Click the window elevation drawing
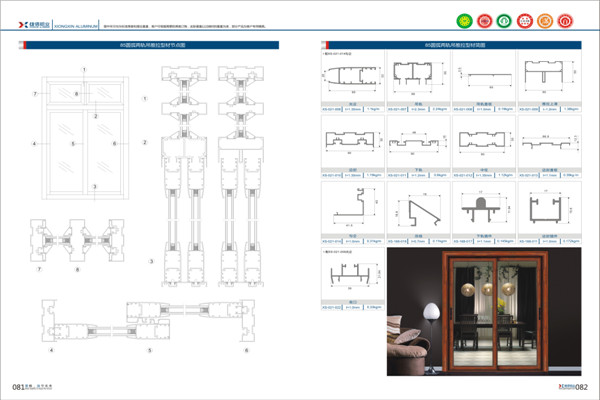This screenshot has width=600, height=400. [x=85, y=138]
